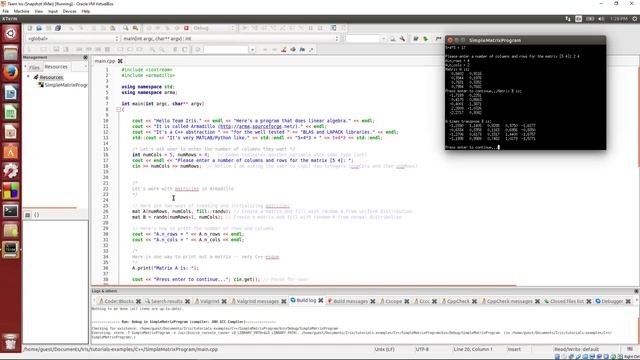
Task: Open System Settings gear in launcher
Action: point(11,171)
